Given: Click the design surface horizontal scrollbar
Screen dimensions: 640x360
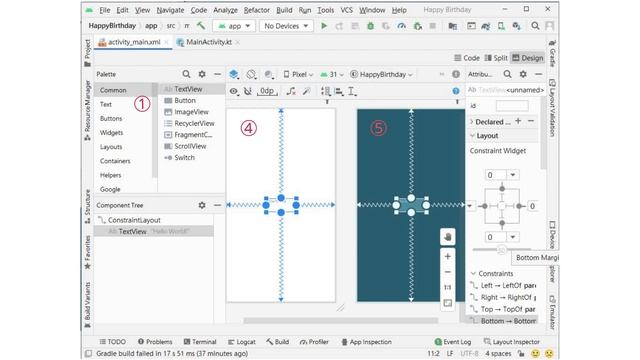Looking at the screenshot, I should click(x=340, y=321).
